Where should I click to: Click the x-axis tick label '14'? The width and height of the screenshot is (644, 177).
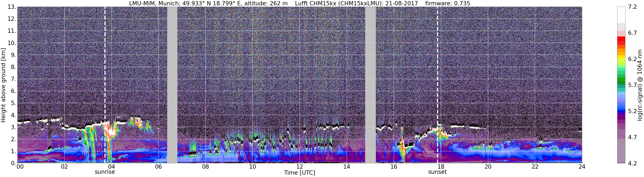[x=347, y=167]
